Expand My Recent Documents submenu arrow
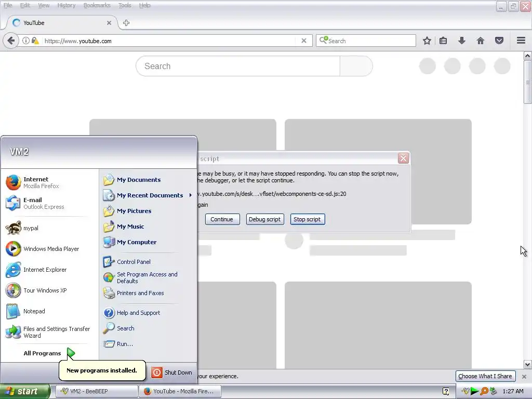Image resolution: width=532 pixels, height=399 pixels. pos(190,195)
